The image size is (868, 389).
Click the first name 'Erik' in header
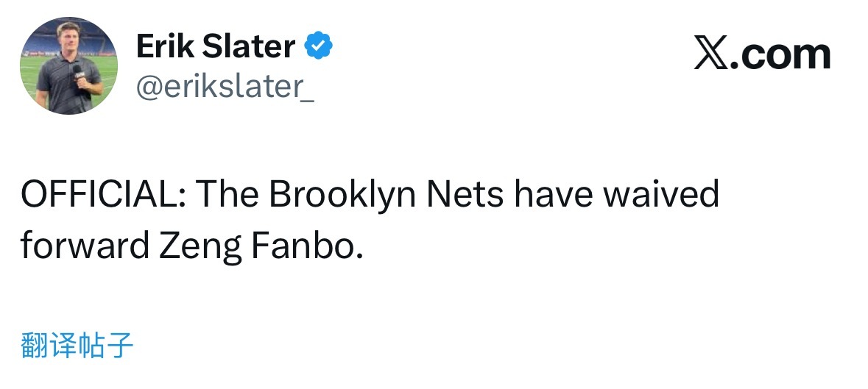tap(163, 49)
